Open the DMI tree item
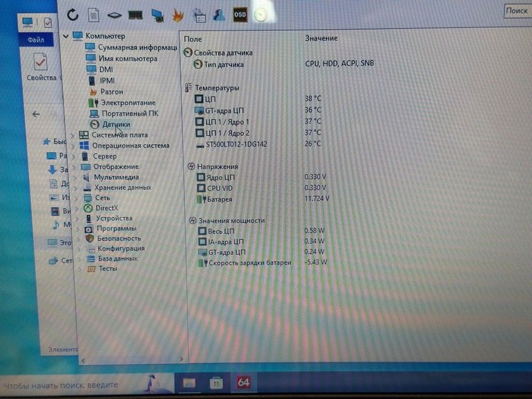The height and width of the screenshot is (399, 532). pos(100,69)
